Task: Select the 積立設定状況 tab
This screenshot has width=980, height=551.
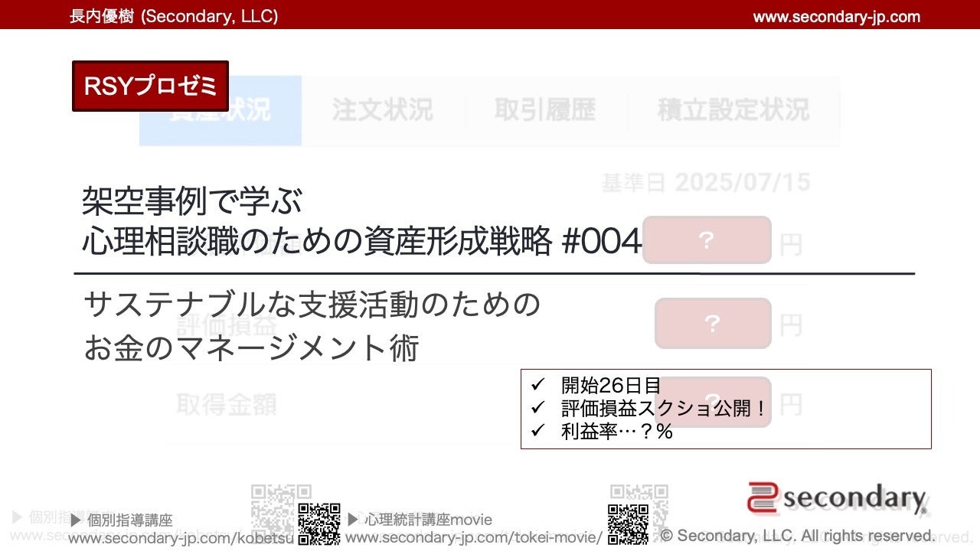Action: 733,110
